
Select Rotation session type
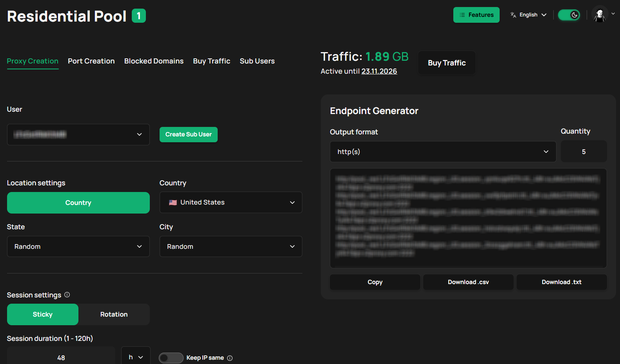(114, 314)
